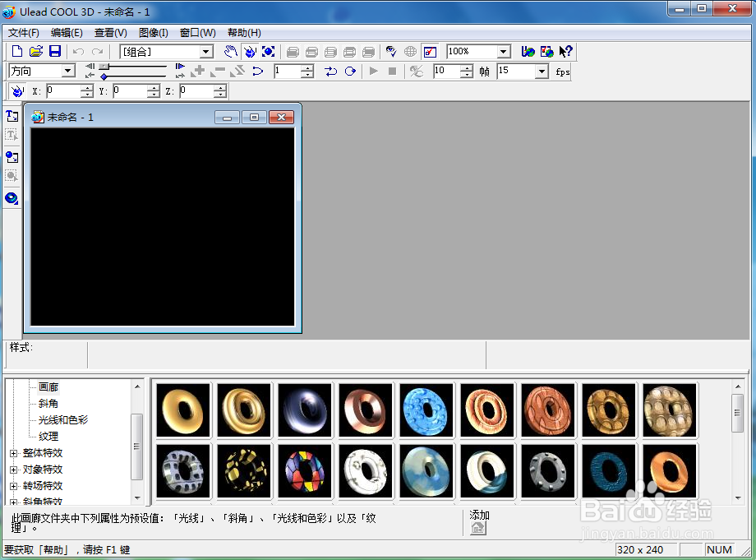Open the 窗口(W) menu
Image resolution: width=756 pixels, height=560 pixels.
pyautogui.click(x=198, y=33)
